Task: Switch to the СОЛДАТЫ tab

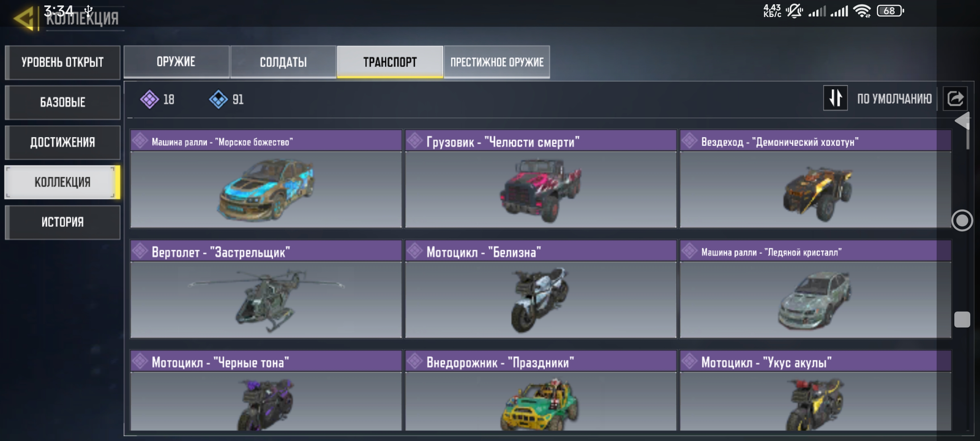Action: pyautogui.click(x=283, y=62)
